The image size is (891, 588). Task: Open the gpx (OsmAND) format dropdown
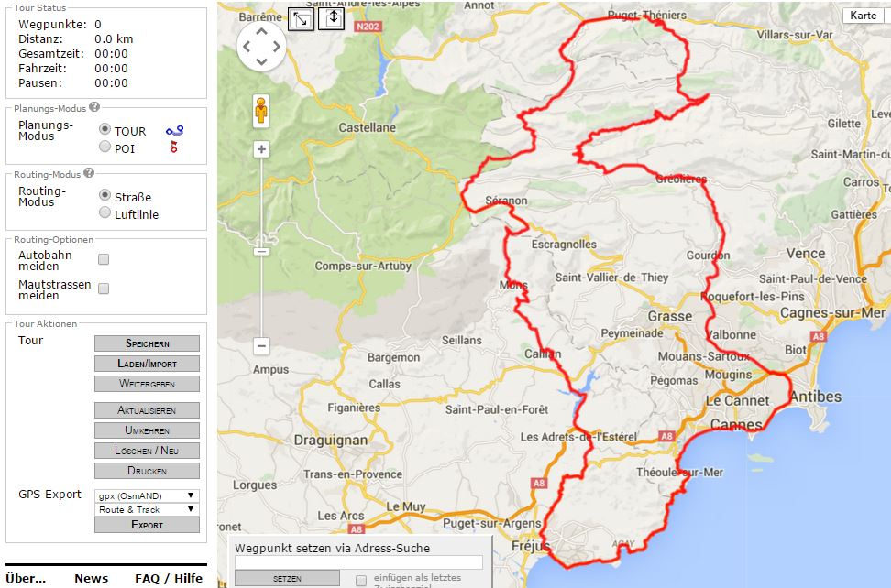[147, 495]
